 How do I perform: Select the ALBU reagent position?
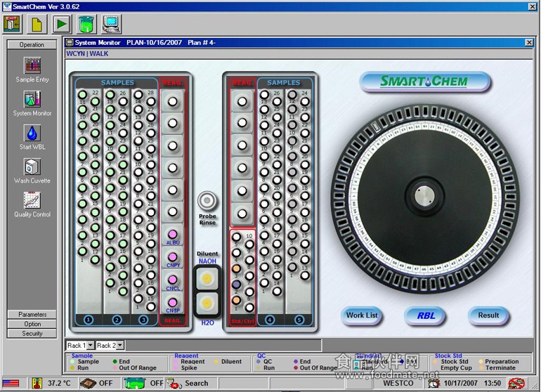point(173,235)
